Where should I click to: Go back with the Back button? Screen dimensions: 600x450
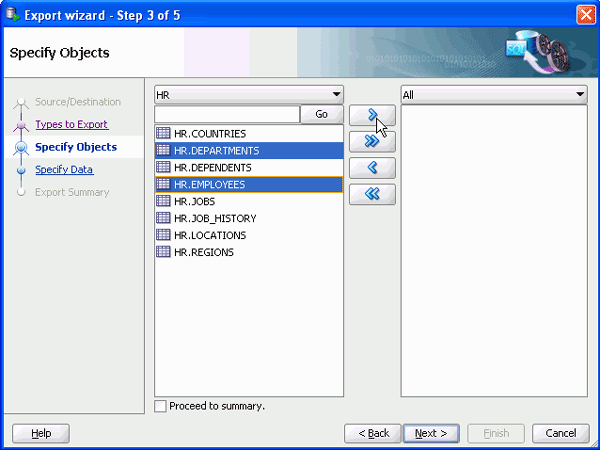point(373,433)
